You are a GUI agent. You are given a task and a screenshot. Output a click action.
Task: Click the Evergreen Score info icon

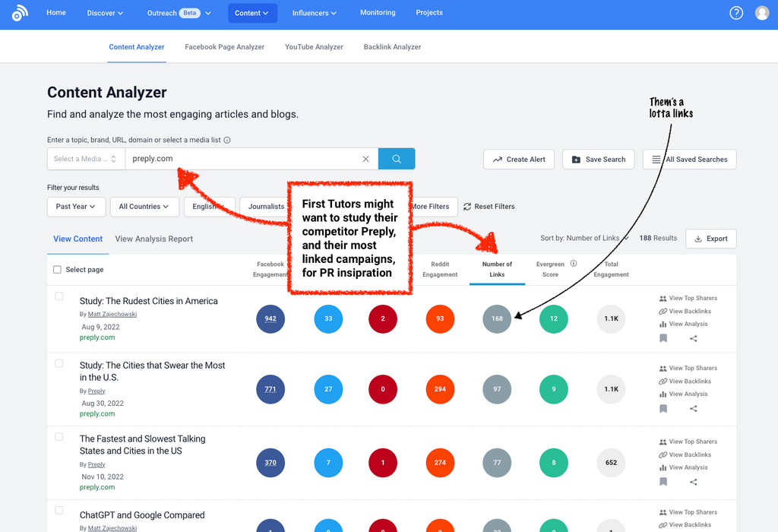click(574, 264)
